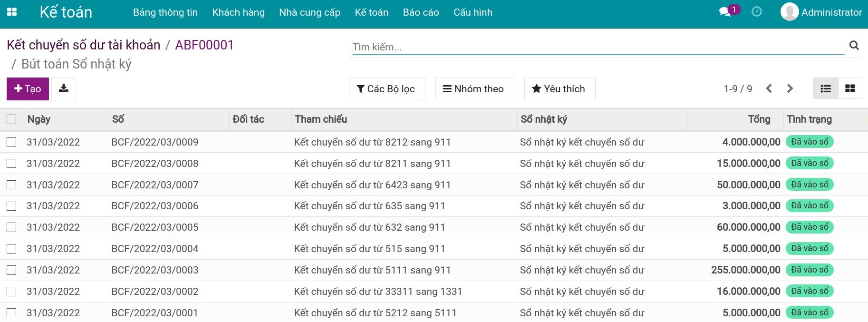The width and height of the screenshot is (868, 322).
Task: Select checkbox for entry BCF/2022/03/0005
Action: click(x=12, y=227)
